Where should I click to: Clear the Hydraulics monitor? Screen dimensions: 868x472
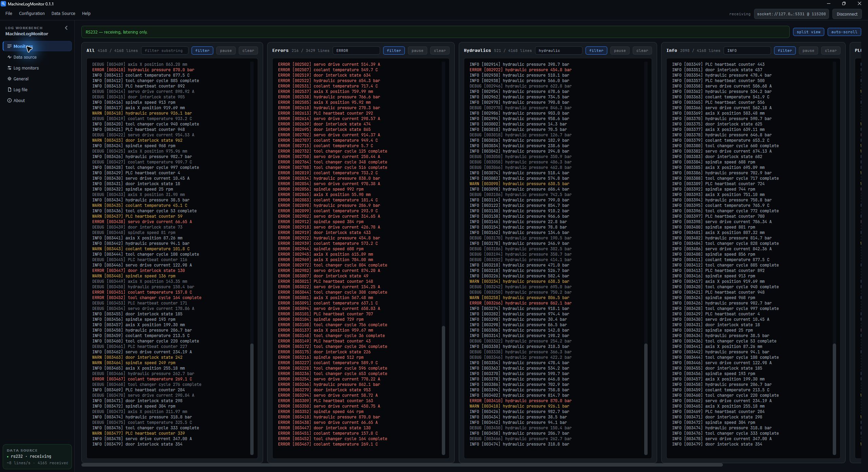click(x=642, y=51)
